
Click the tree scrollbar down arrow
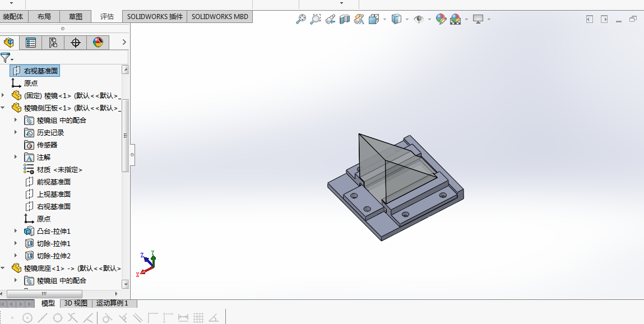126,284
